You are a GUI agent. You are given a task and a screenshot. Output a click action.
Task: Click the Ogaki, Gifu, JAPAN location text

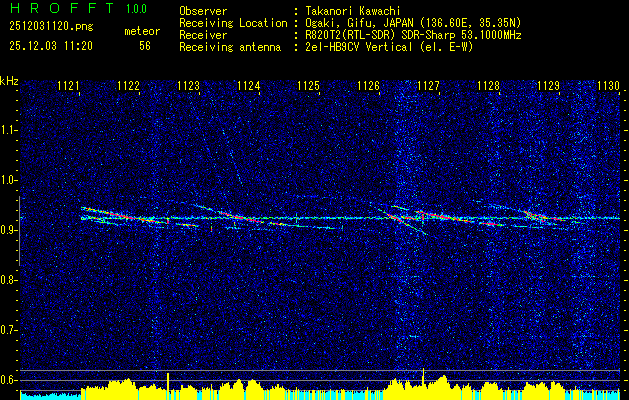(413, 23)
